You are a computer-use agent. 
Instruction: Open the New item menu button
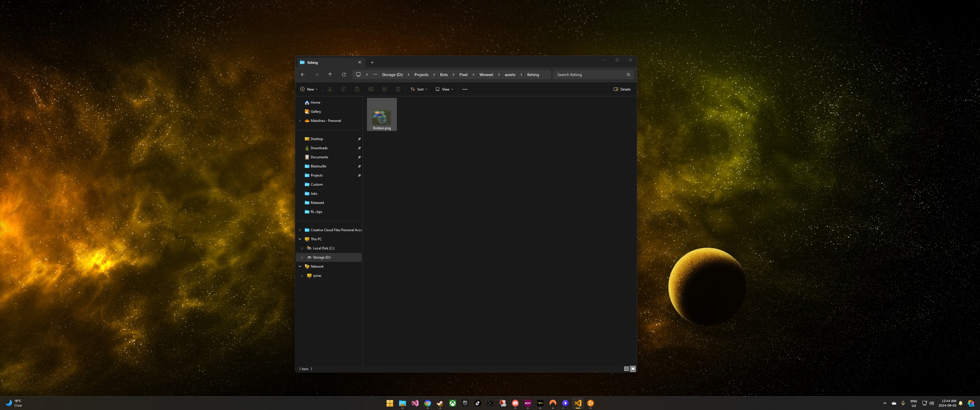tap(309, 89)
